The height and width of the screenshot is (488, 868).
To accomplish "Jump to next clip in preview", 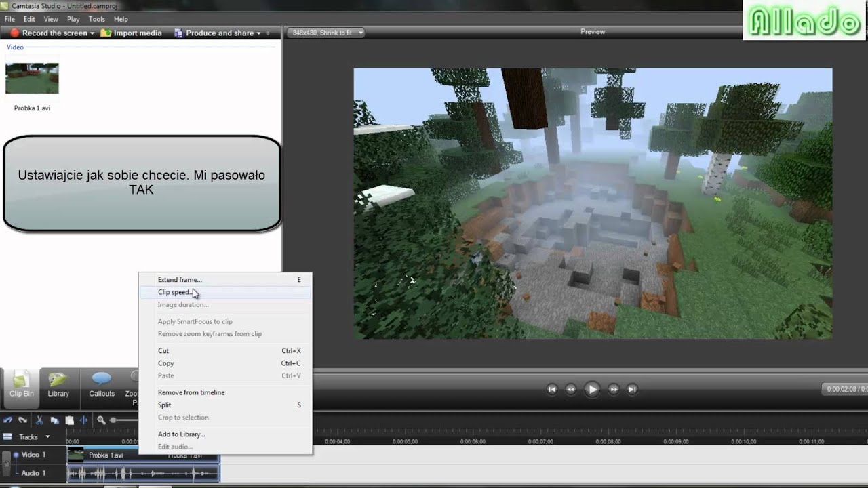I will (632, 389).
